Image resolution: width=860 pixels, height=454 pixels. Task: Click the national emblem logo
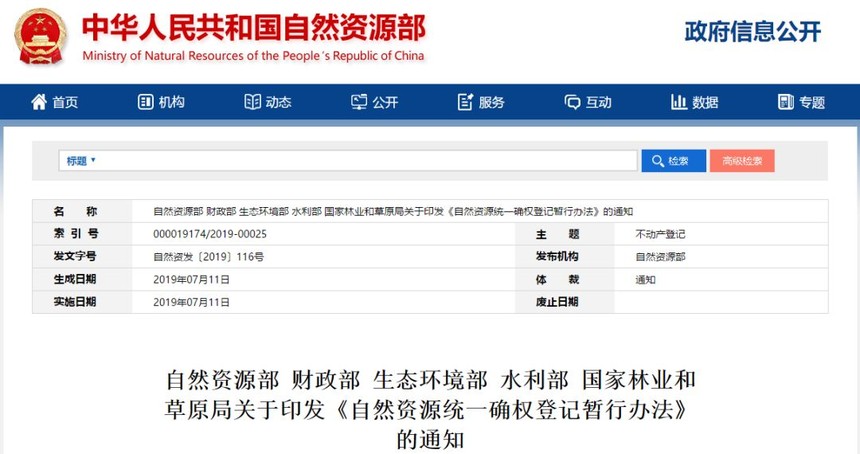pos(41,37)
